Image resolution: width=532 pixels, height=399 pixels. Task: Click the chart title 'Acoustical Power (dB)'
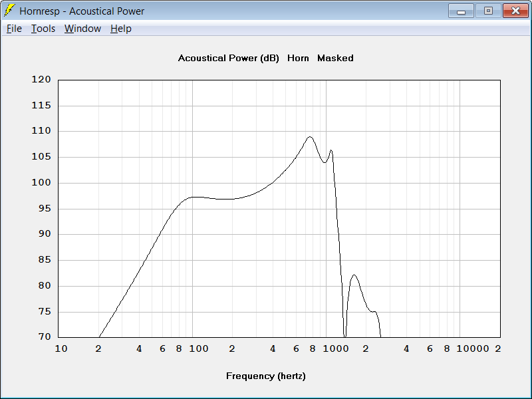228,59
